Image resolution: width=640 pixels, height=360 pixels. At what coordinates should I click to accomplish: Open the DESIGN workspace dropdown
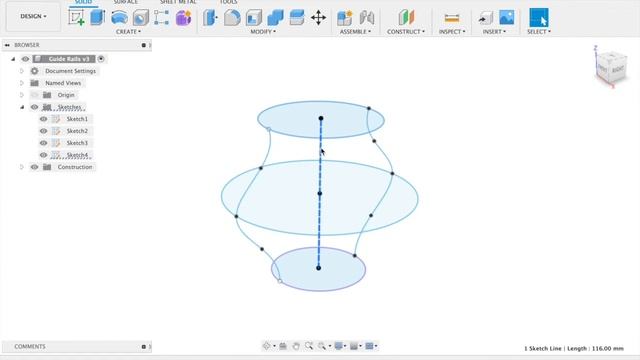point(33,16)
